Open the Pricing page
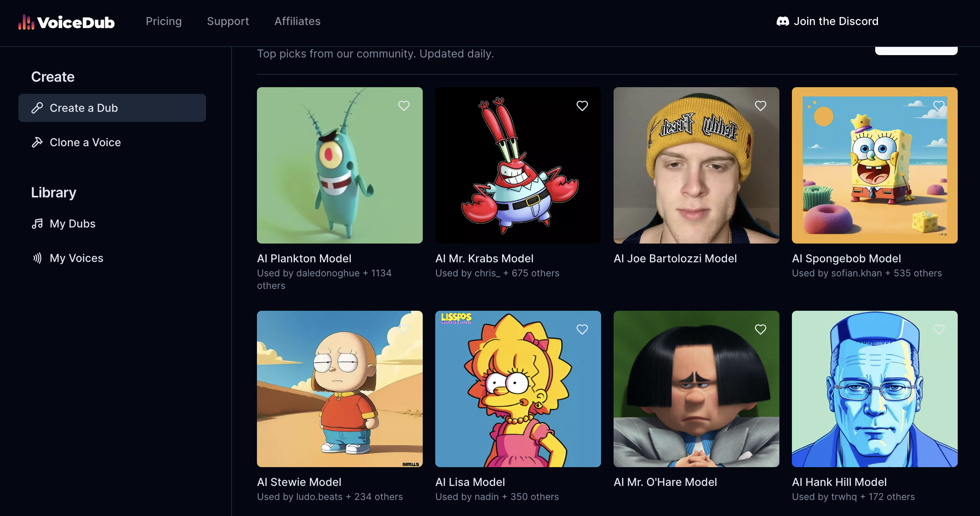This screenshot has width=980, height=516. tap(163, 21)
